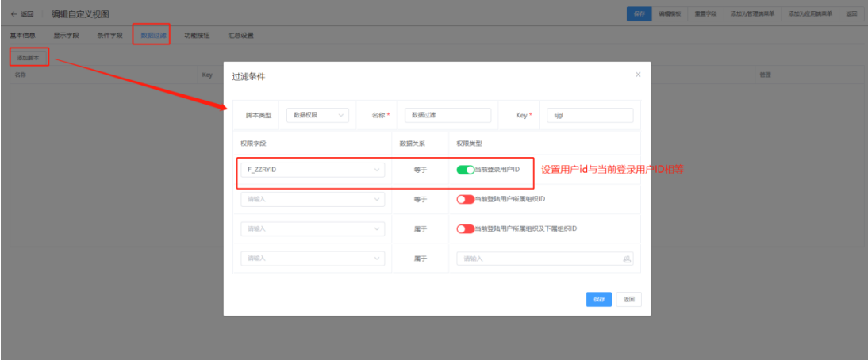Screen dimensions: 868x360
Task: Switch to the 功能按钮 tab
Action: coord(197,36)
